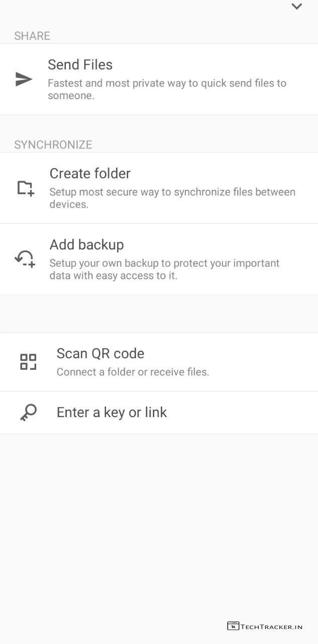This screenshot has height=644, width=318.
Task: Select the 'Fastest and most private' description
Action: 167,89
